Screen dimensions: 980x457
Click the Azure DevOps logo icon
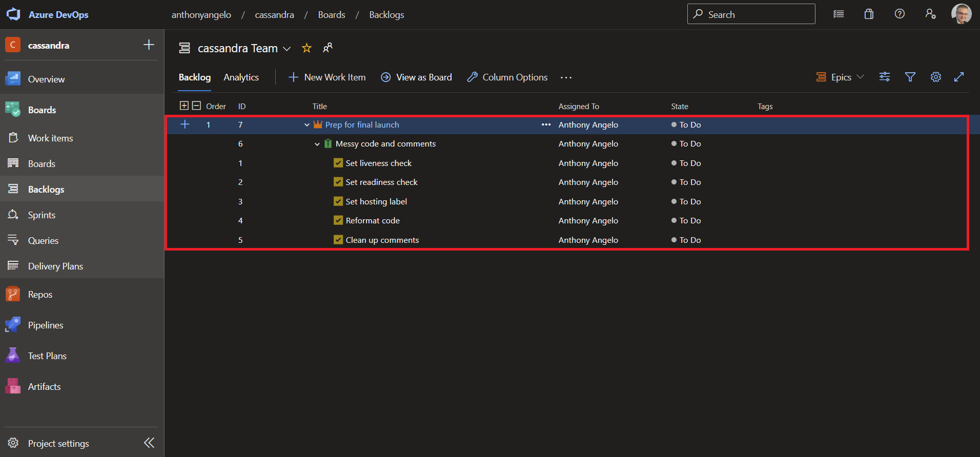13,14
